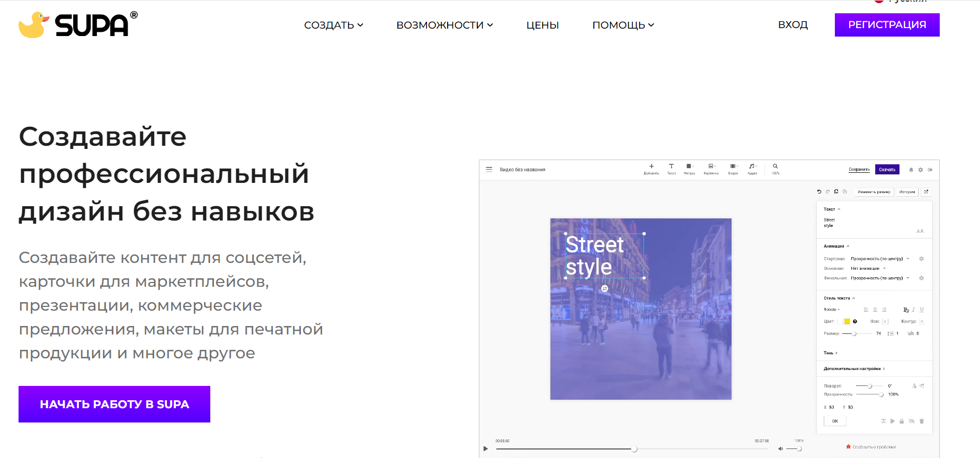Click the yellow color swatch
This screenshot has width=980, height=458.
click(x=847, y=321)
